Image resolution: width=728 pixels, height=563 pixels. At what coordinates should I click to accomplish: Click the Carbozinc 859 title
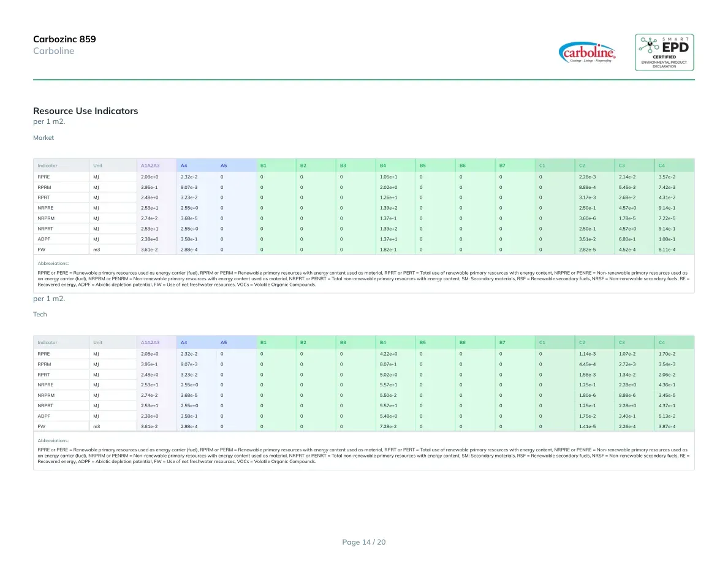(64, 39)
